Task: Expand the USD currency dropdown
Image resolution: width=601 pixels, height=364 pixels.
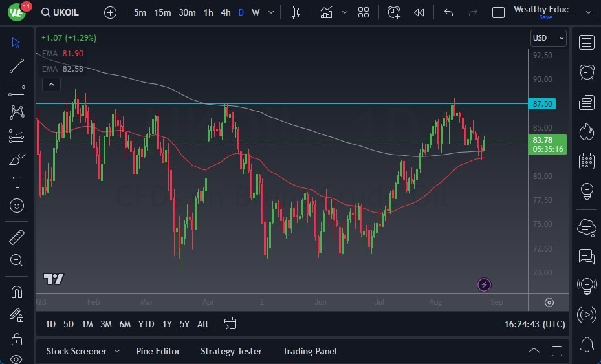Action: 548,38
